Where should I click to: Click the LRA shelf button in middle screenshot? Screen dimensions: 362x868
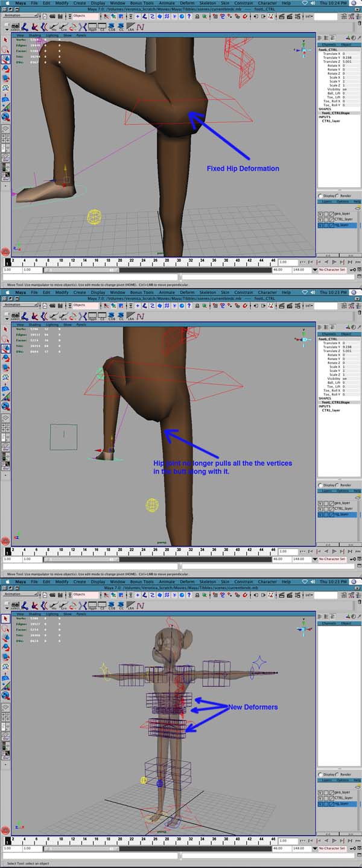(131, 316)
